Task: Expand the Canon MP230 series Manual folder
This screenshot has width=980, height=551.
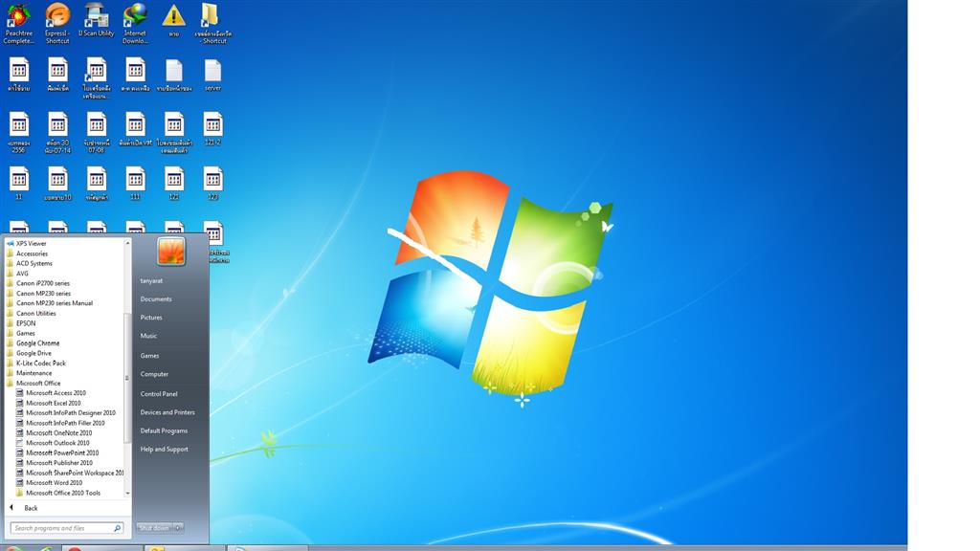Action: (54, 303)
